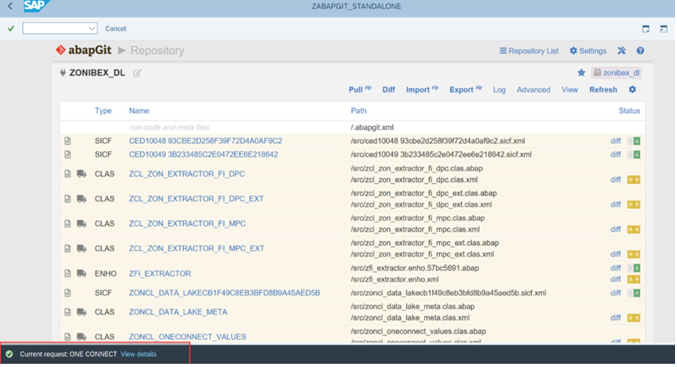The image size is (677, 367).
Task: Sort by Type column header
Action: pyautogui.click(x=103, y=111)
